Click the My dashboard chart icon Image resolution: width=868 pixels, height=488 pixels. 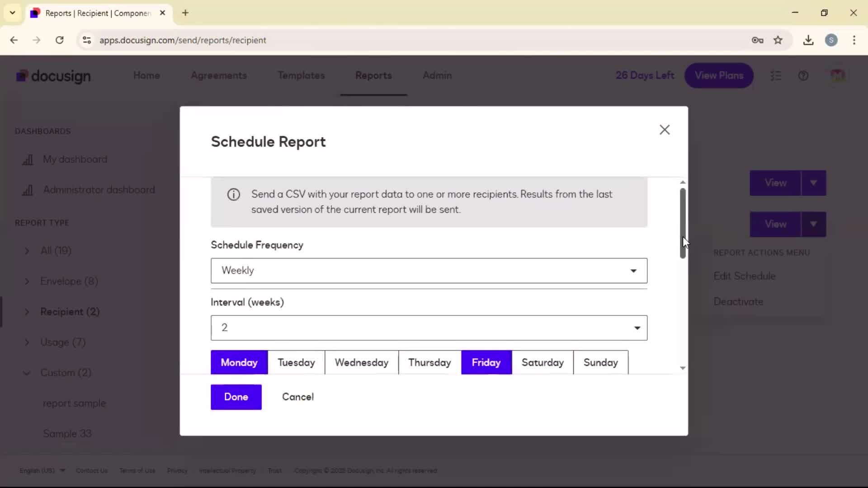(28, 160)
